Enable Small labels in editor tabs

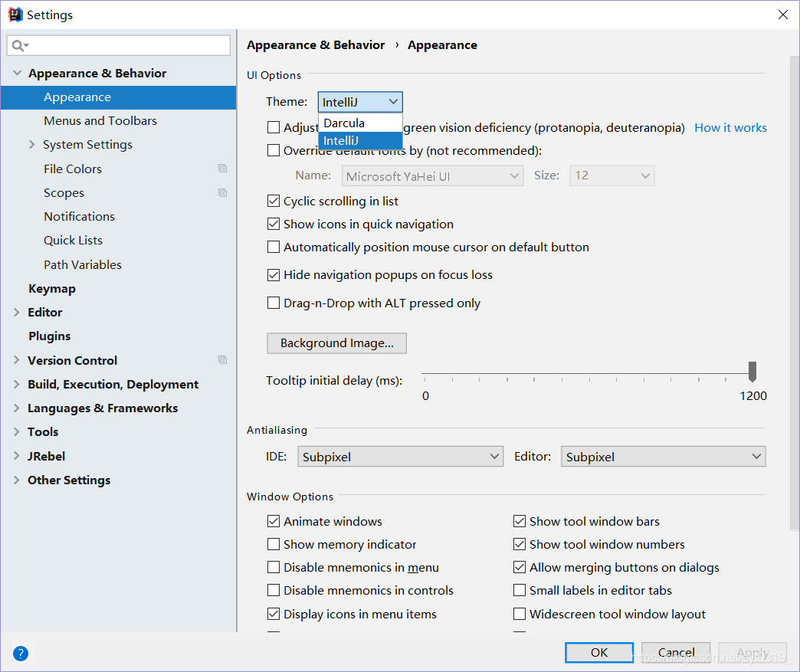coord(520,590)
